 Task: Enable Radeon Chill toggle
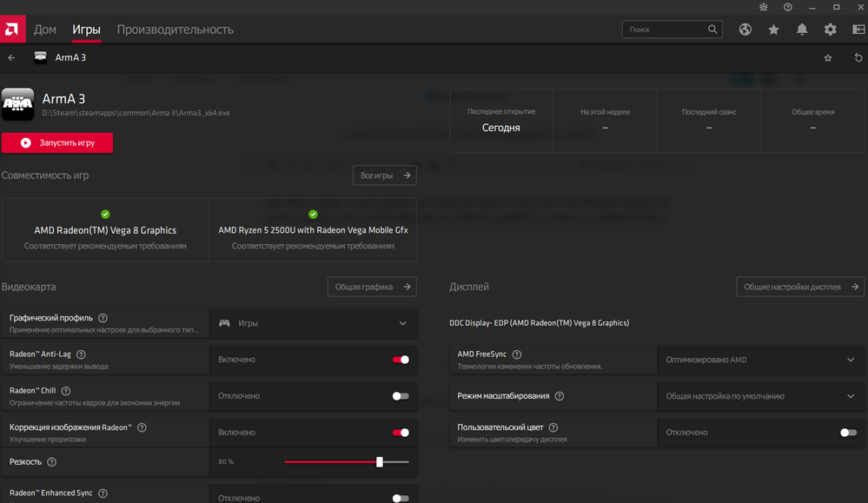[401, 396]
